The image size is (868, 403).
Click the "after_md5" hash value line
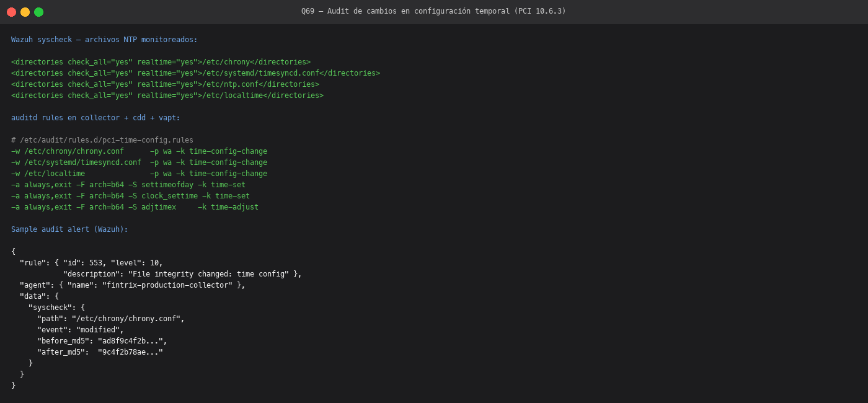tap(100, 352)
